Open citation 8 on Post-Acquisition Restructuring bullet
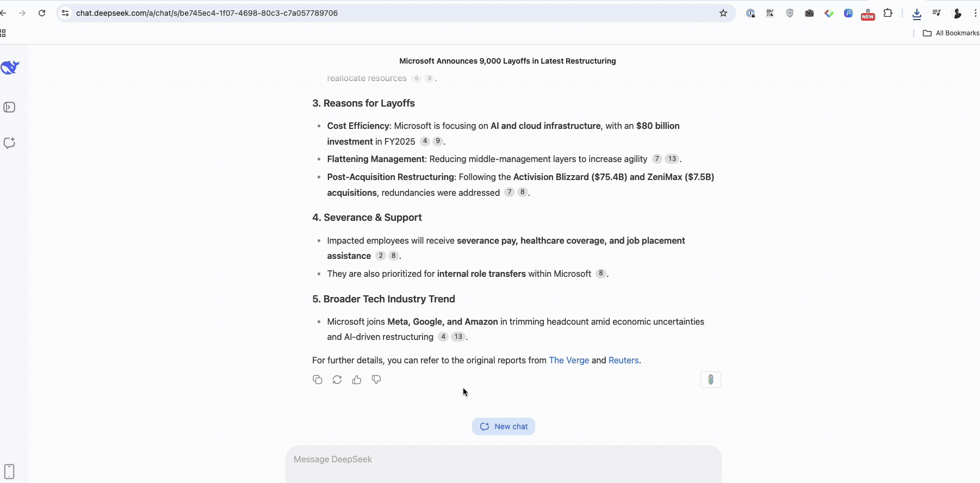980x483 pixels. click(x=522, y=192)
